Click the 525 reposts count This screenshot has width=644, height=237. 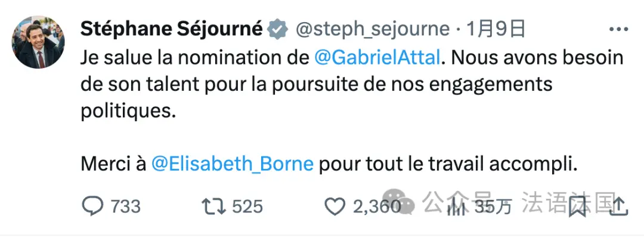(247, 206)
